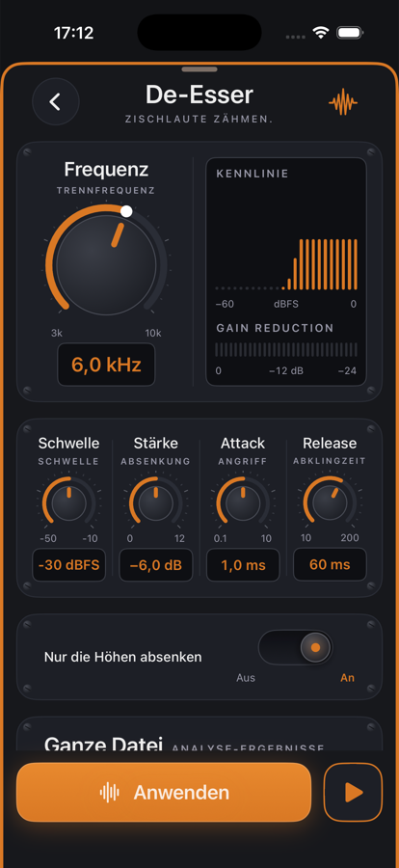This screenshot has width=399, height=868.
Task: Tap the 60 ms release field
Action: point(330,564)
